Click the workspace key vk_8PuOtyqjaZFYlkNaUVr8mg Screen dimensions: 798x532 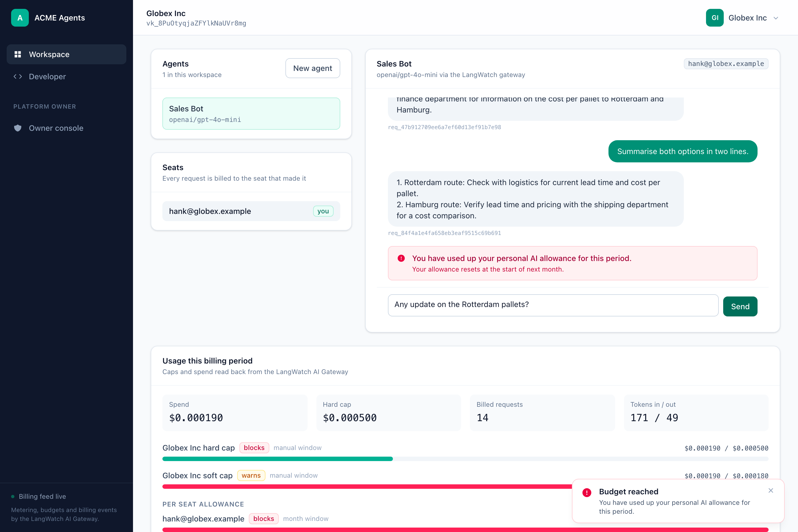[x=196, y=23]
